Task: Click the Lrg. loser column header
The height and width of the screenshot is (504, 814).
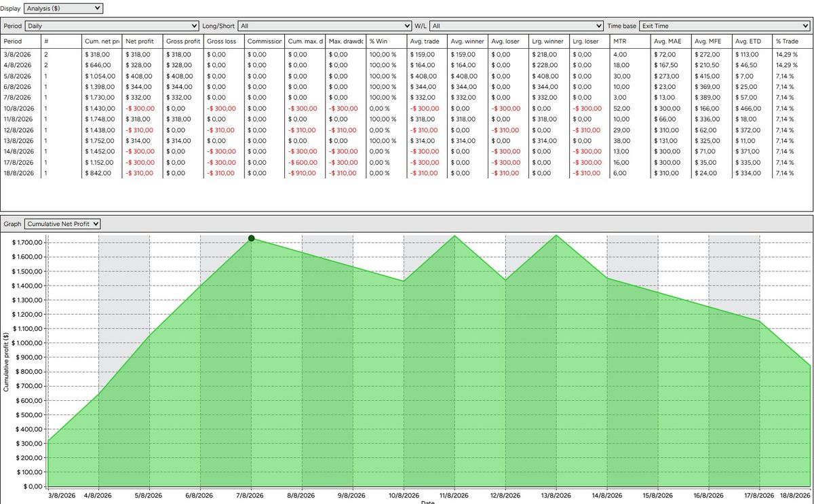Action: tap(590, 41)
